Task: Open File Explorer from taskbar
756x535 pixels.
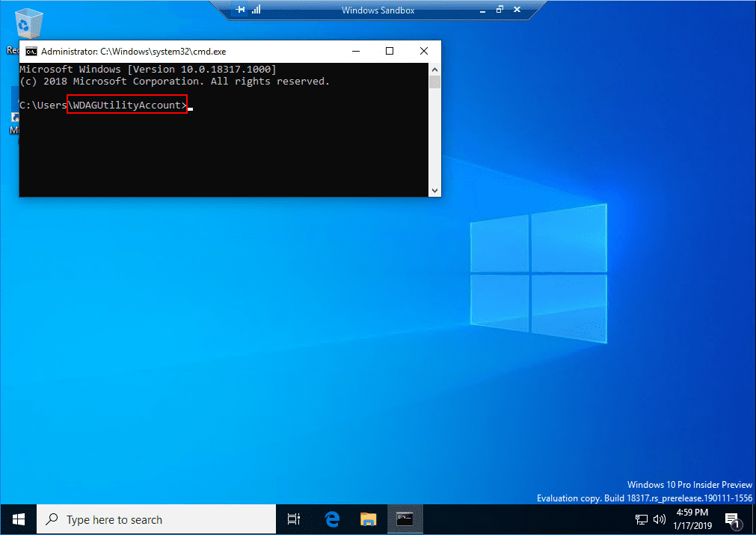Action: [x=369, y=519]
